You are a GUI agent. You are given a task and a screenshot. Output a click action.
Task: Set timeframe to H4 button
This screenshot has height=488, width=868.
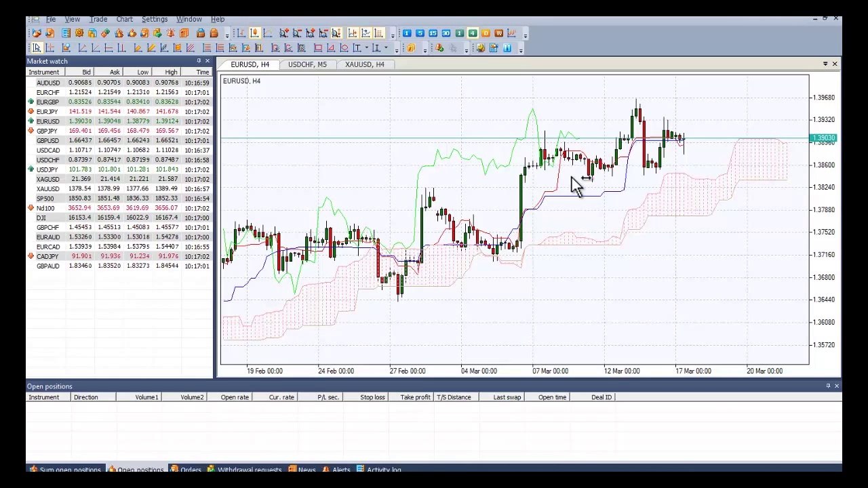(473, 33)
